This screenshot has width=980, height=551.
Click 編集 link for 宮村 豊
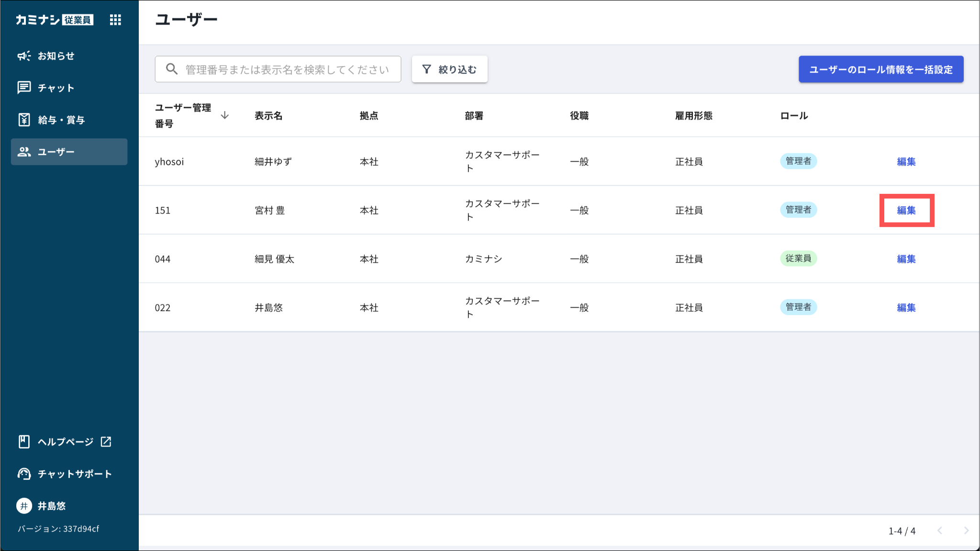pyautogui.click(x=906, y=210)
